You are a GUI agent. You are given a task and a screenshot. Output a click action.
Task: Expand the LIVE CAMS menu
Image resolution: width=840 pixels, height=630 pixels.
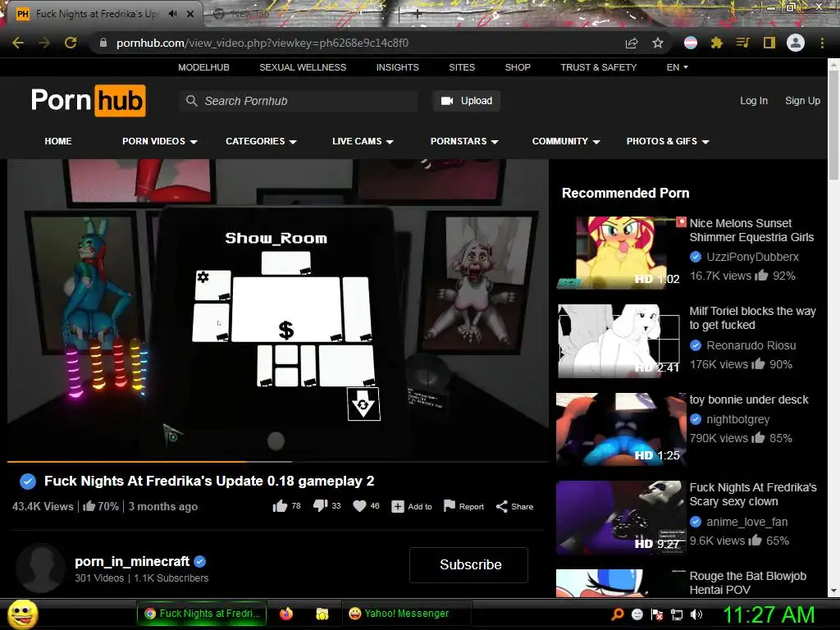tap(363, 141)
